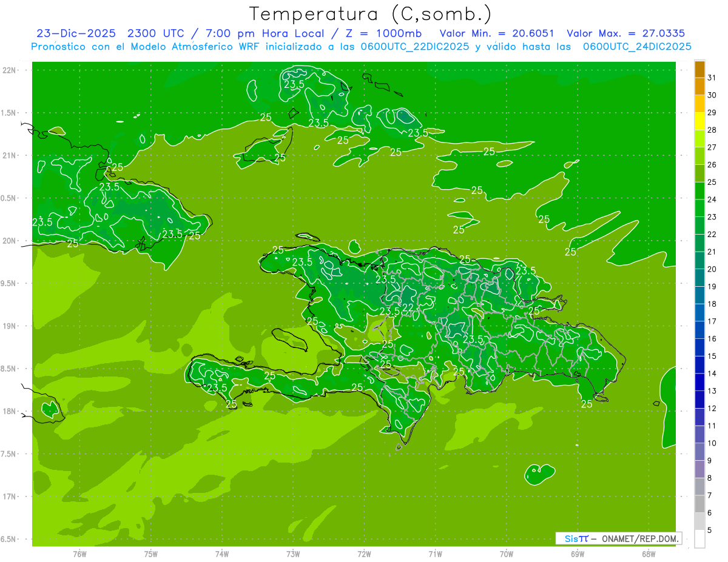Pick the legend color band between 28 and 29

pyautogui.click(x=699, y=121)
